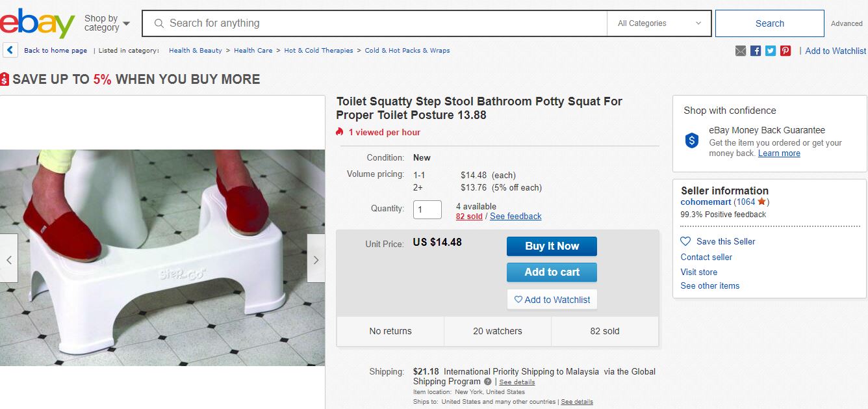This screenshot has width=868, height=409.
Task: Click the Add to cart button
Action: pos(552,272)
